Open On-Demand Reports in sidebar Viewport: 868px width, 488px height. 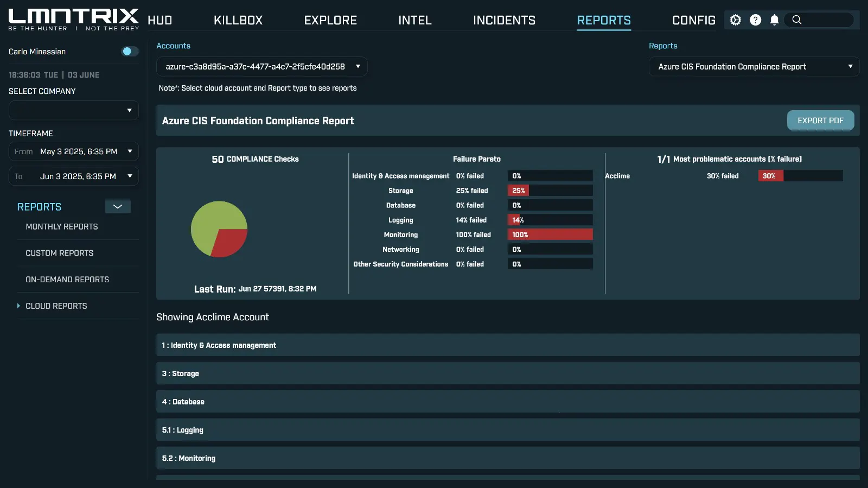pos(67,280)
